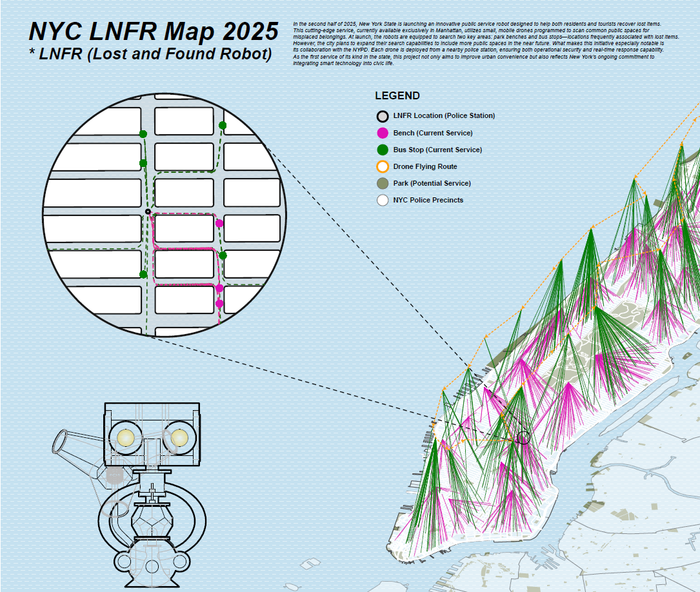Select the LNFR Location police station legend icon
The image size is (700, 592).
click(382, 116)
